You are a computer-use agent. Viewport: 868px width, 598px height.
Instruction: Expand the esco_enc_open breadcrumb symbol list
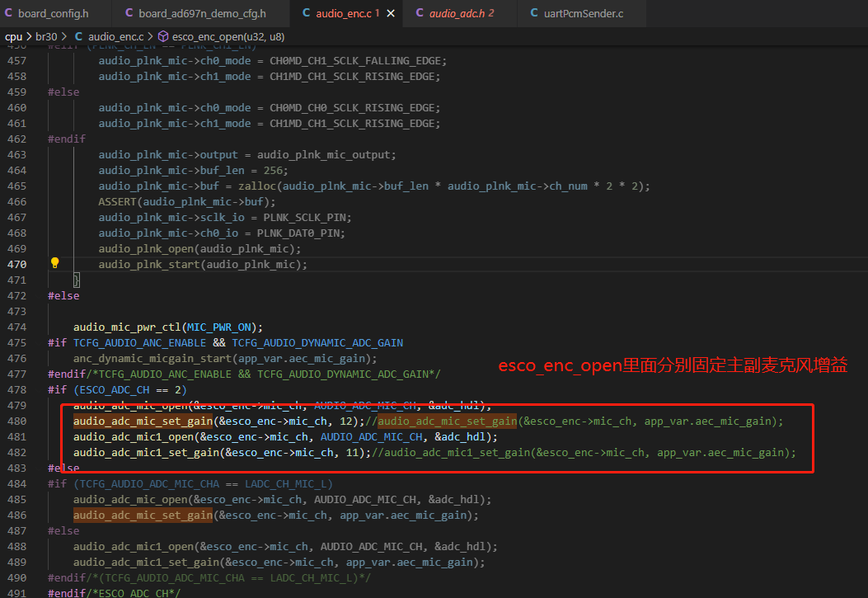[228, 36]
